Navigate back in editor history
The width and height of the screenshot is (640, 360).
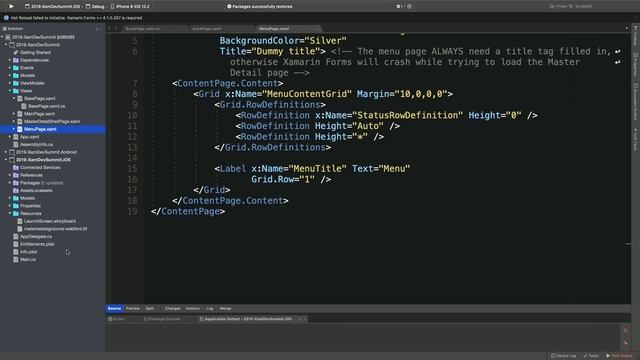tap(109, 29)
